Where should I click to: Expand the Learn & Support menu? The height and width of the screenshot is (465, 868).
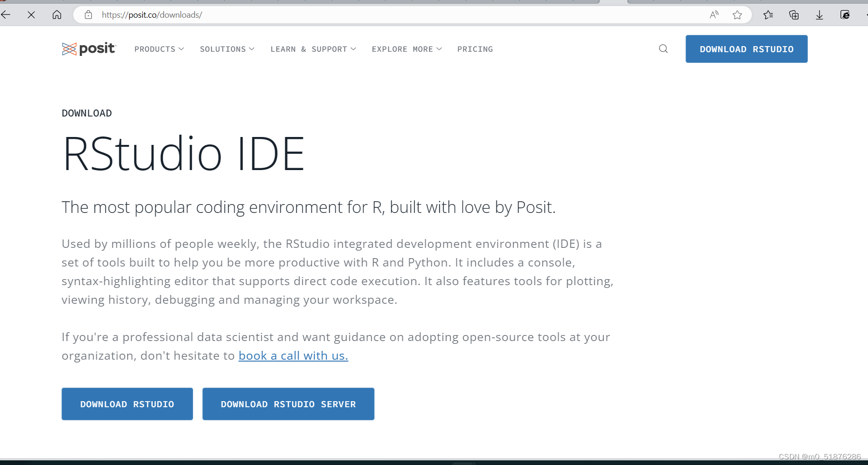click(x=313, y=49)
